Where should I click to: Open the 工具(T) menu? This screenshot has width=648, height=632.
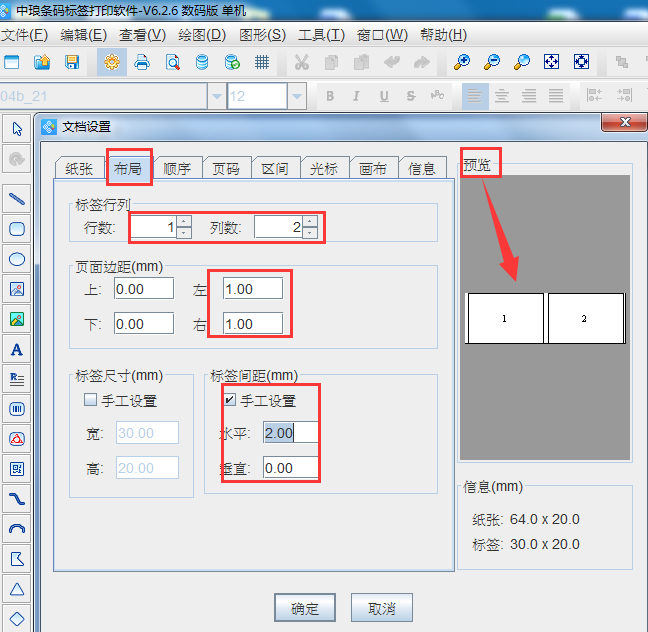point(321,34)
